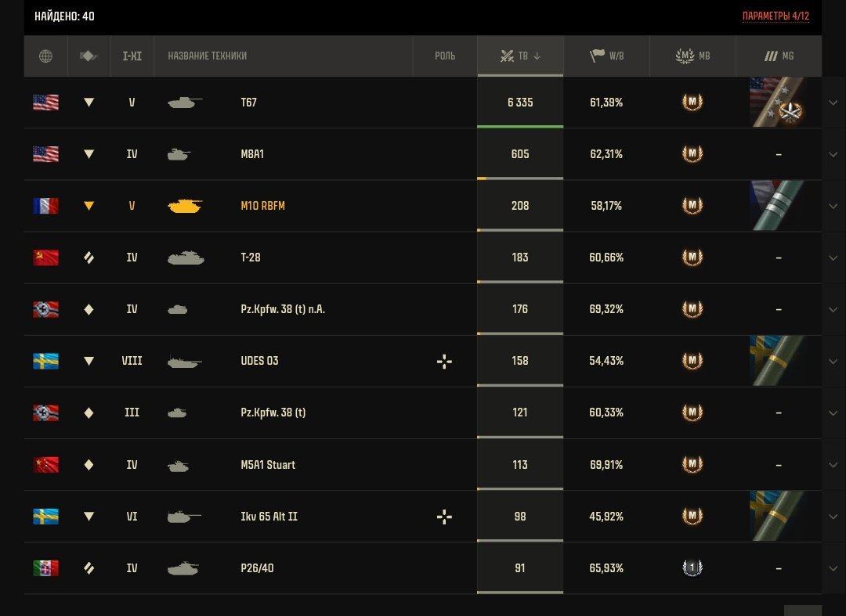Expand the T-28 row chevron
Image resolution: width=846 pixels, height=616 pixels.
point(833,258)
